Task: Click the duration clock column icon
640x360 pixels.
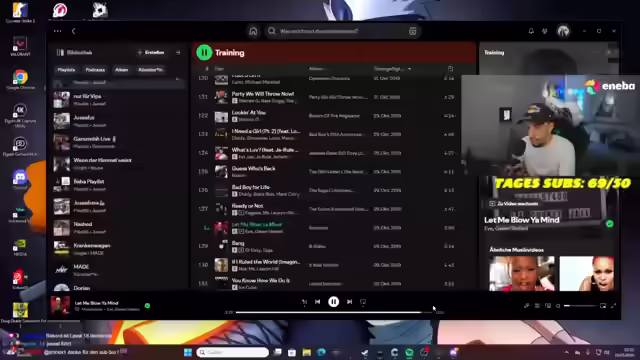Action: click(450, 69)
